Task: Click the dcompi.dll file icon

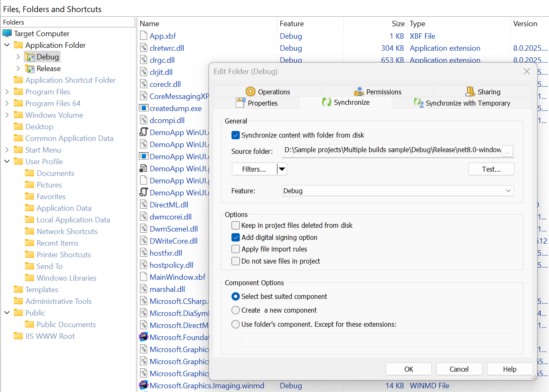Action: coord(143,120)
